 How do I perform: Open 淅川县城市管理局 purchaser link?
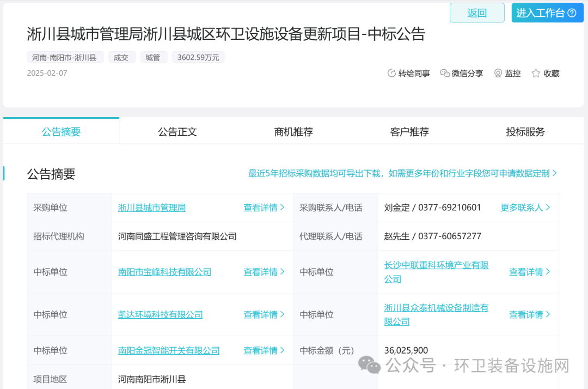click(x=152, y=208)
